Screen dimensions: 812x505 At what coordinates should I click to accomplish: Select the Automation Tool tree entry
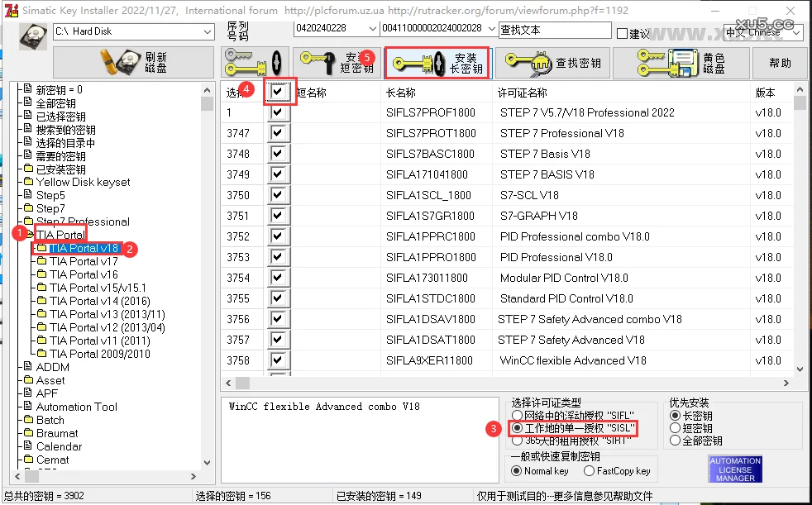76,407
